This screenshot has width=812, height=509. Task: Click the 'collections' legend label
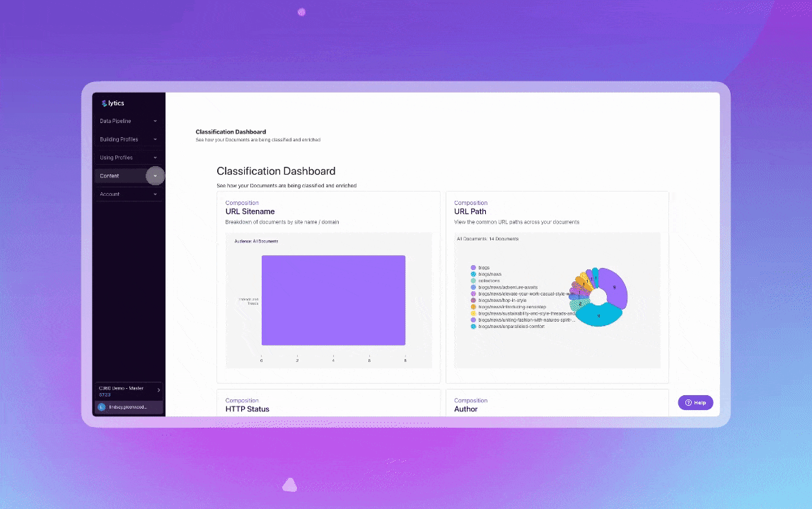tap(489, 281)
